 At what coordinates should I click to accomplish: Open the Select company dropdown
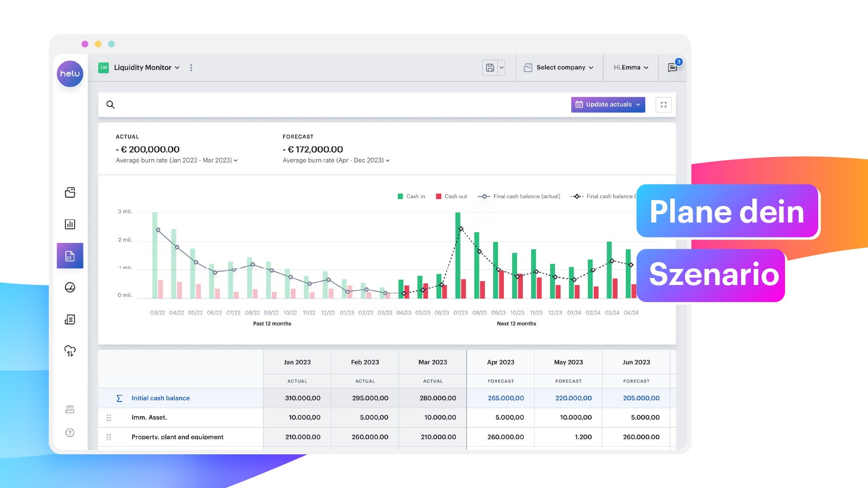559,67
